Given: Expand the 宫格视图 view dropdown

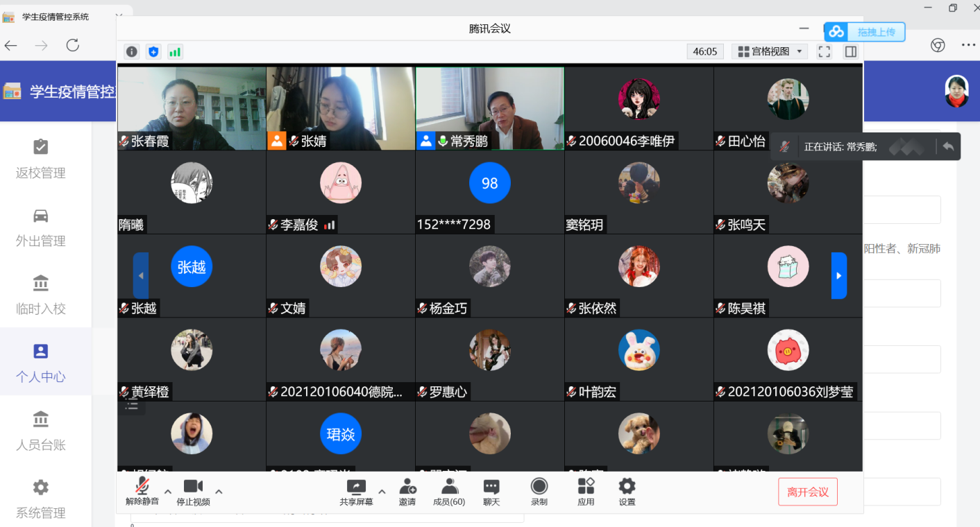Looking at the screenshot, I should pos(770,51).
